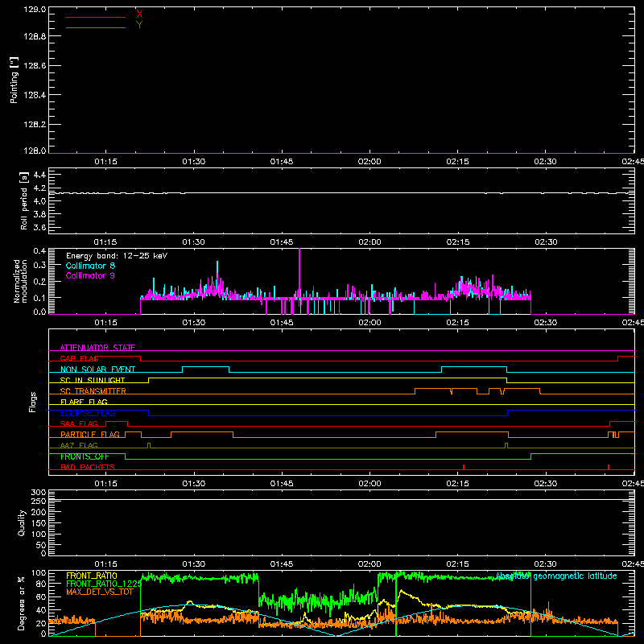Click the 60 tick on Degrees axis
The height and width of the screenshot is (644, 644).
coord(41,597)
